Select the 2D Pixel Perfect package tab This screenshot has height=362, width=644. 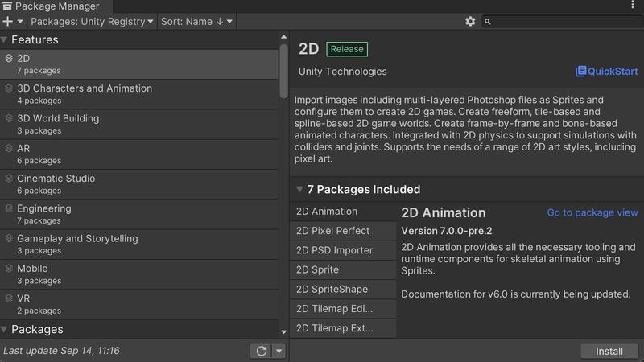click(333, 231)
